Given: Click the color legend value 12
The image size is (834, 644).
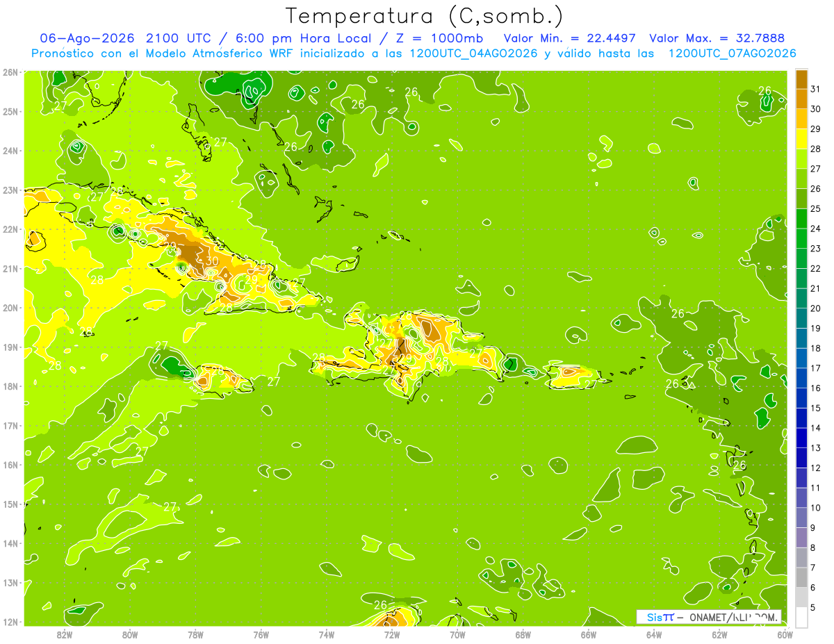Looking at the screenshot, I should tap(816, 468).
